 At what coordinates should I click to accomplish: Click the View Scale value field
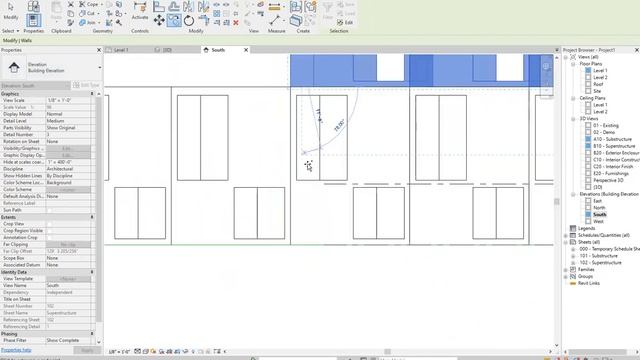(x=68, y=100)
